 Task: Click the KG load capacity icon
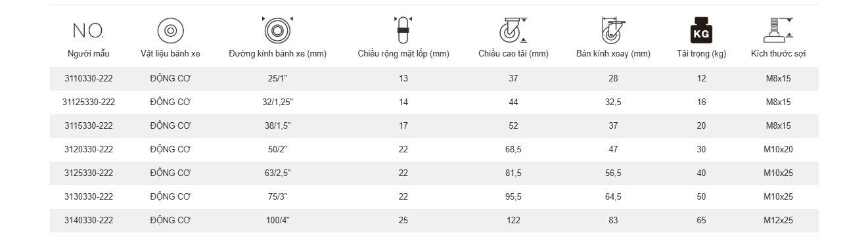pyautogui.click(x=701, y=31)
